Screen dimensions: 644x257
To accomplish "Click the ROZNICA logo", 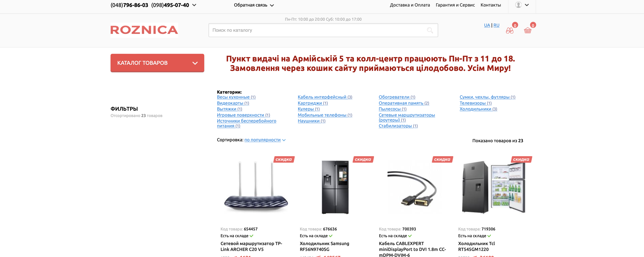I will [x=144, y=30].
